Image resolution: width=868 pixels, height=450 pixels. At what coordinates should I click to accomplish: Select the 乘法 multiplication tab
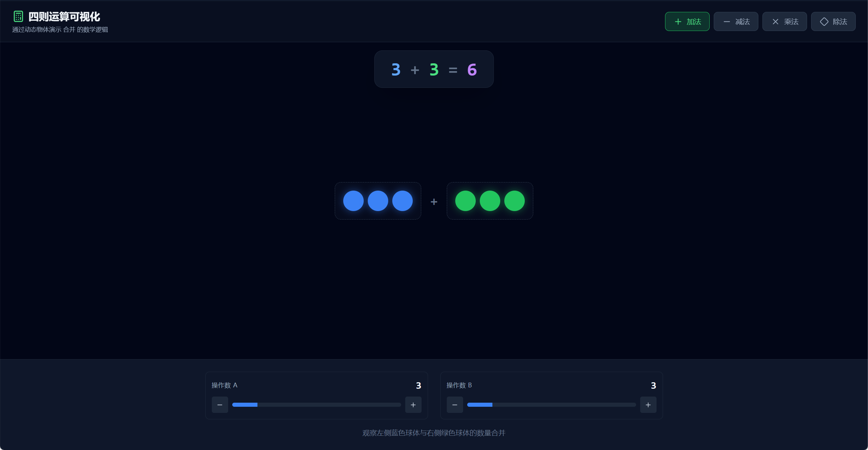(x=784, y=21)
